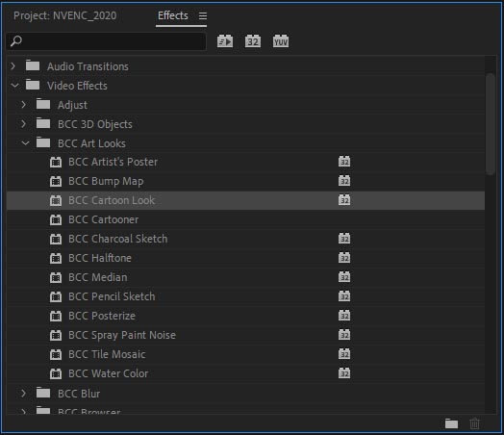This screenshot has height=435, width=504.
Task: Select the BCC Cartoon Look effect name
Action: [112, 200]
